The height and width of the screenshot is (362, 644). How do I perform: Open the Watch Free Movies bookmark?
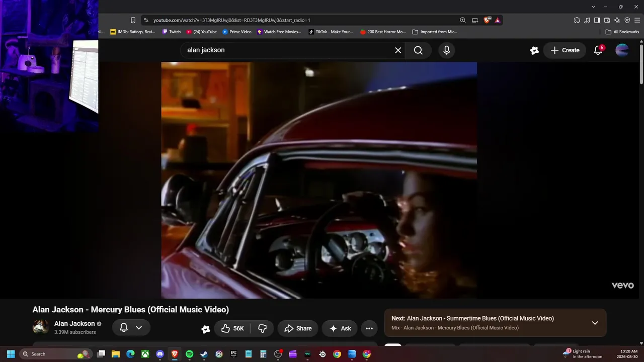pyautogui.click(x=279, y=32)
